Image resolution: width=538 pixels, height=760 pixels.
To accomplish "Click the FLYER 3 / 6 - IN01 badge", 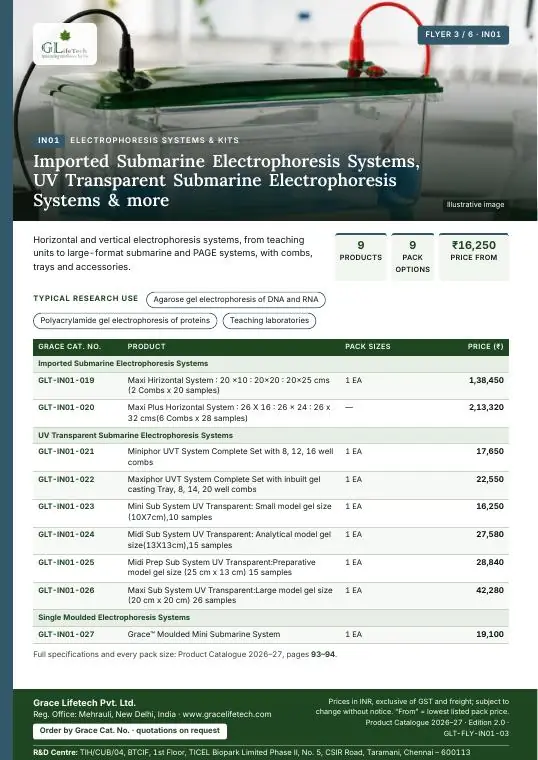I will click(x=463, y=34).
